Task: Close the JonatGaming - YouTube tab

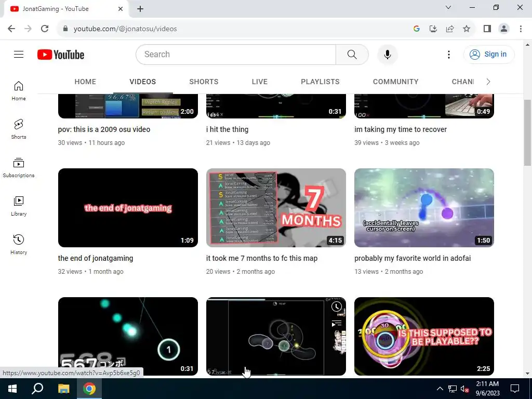Action: point(121,9)
